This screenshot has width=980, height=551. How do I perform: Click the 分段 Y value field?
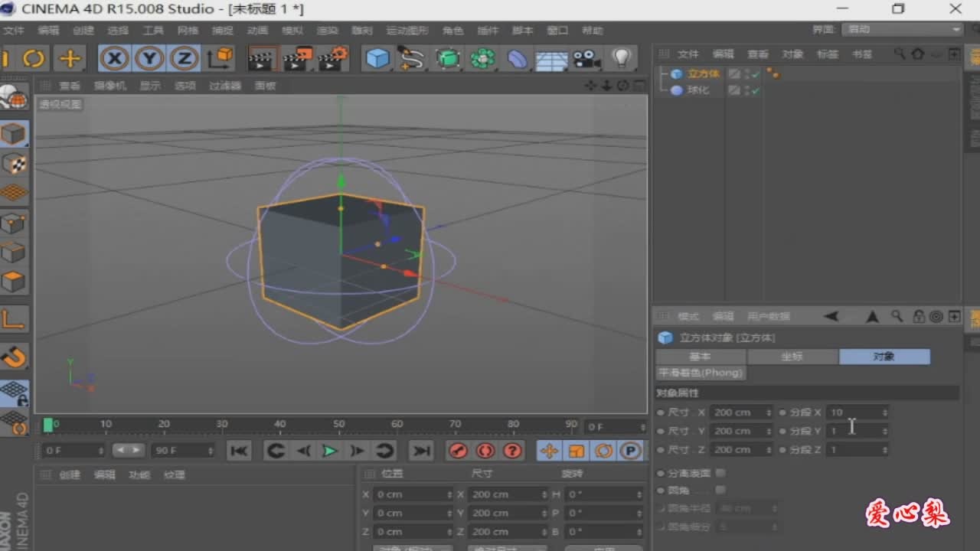point(857,431)
